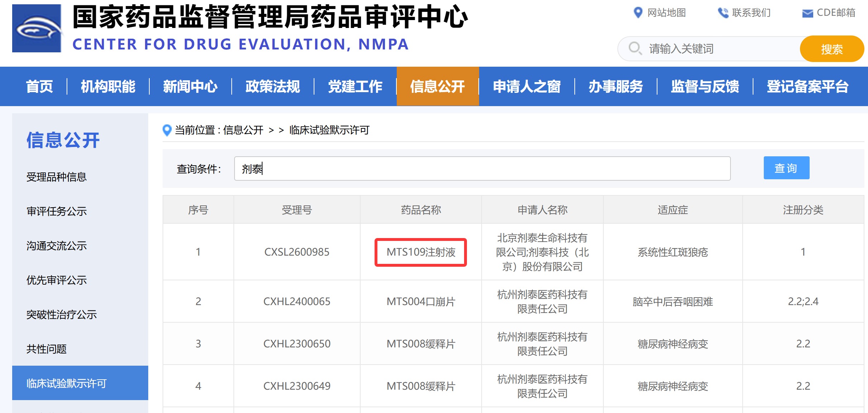The image size is (868, 413).
Task: Open the 党建工作 menu
Action: pyautogui.click(x=355, y=86)
